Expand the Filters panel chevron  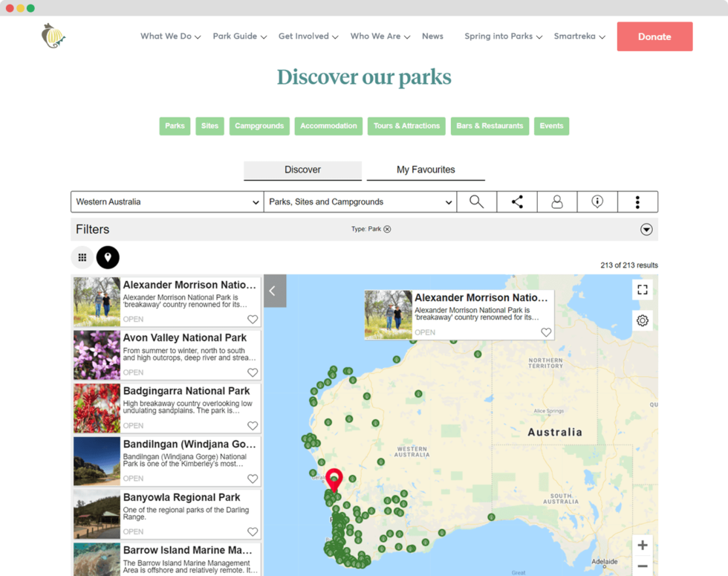(x=646, y=228)
